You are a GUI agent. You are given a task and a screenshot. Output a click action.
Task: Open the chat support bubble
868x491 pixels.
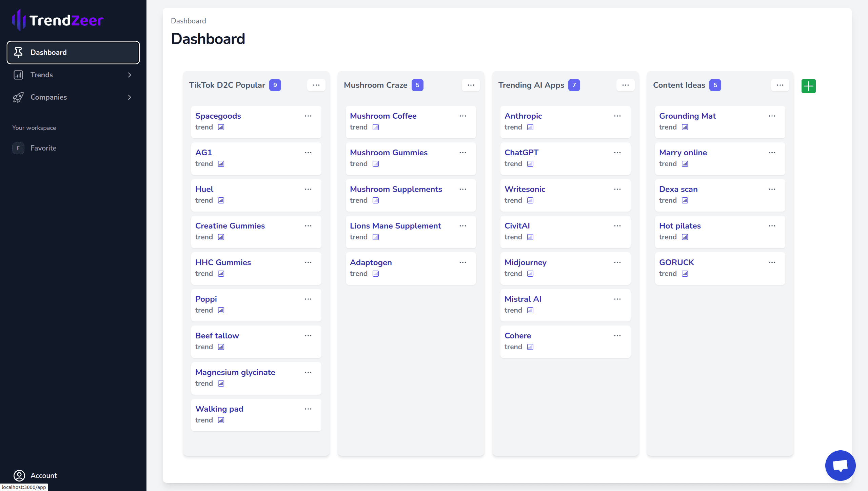click(x=840, y=465)
